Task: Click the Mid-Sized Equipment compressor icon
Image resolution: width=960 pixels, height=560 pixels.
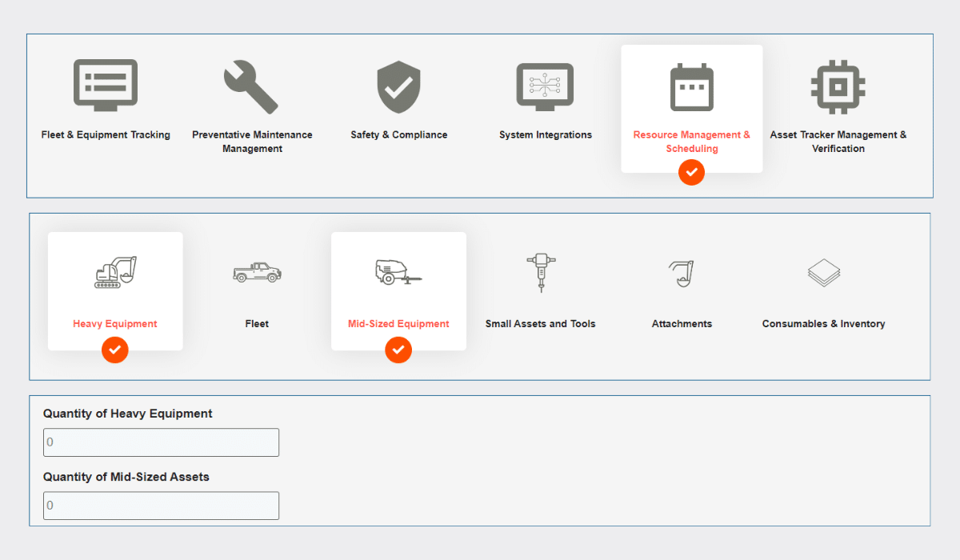Action: click(x=398, y=273)
